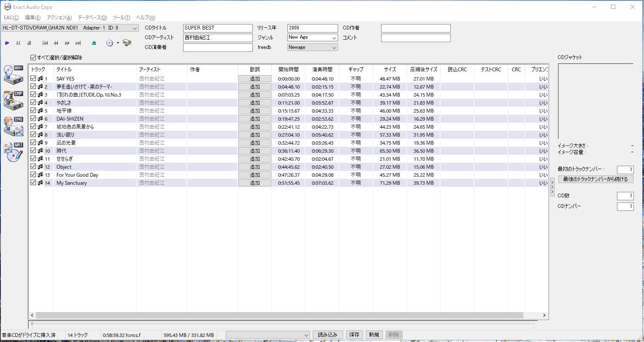Click the CDタイトル field SUPER BEST
Image resolution: width=644 pixels, height=342 pixels.
(218, 28)
